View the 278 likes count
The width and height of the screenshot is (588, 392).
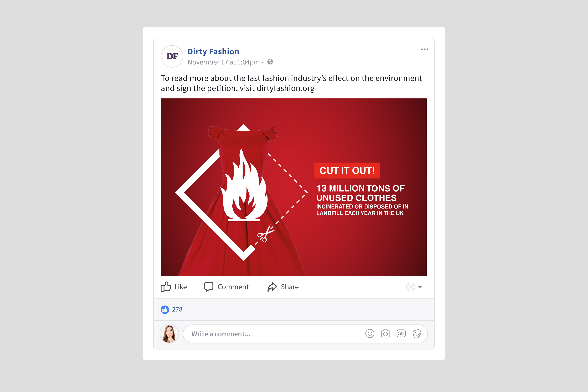click(177, 309)
